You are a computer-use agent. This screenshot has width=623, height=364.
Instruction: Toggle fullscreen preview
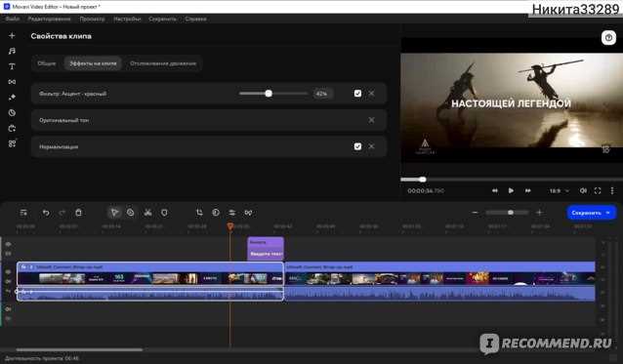598,191
